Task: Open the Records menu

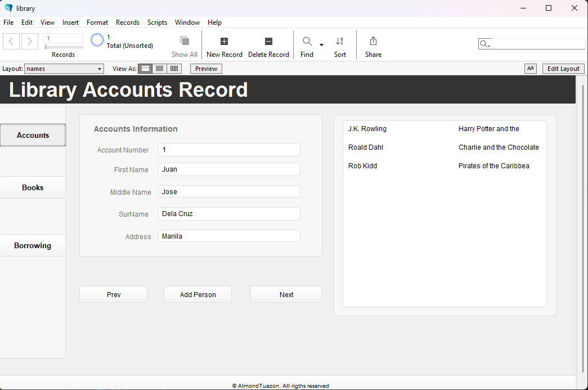Action: coord(128,23)
